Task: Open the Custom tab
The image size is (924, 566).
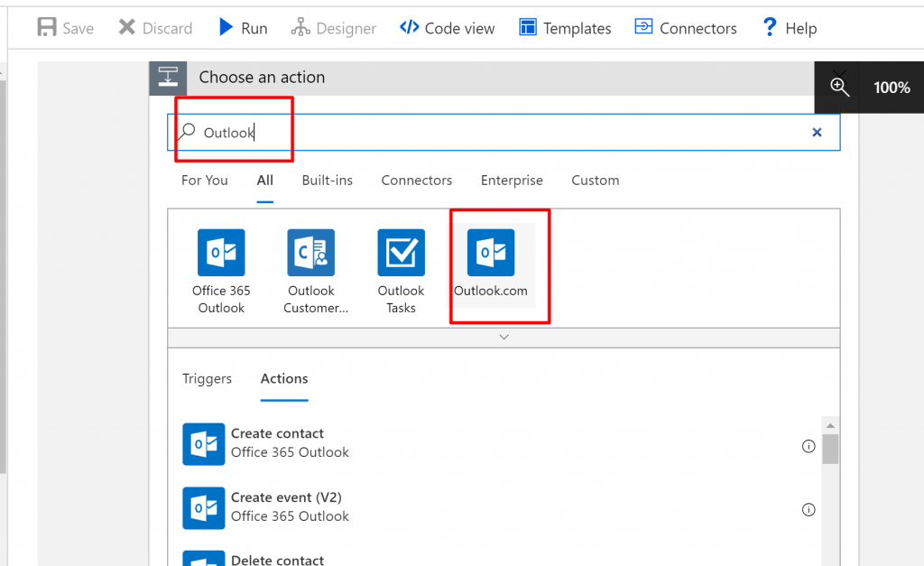Action: (x=596, y=181)
